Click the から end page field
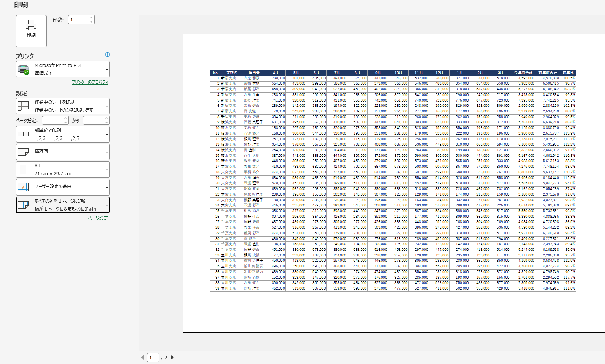Image resolution: width=605 pixels, height=364 pixels. tap(96, 120)
